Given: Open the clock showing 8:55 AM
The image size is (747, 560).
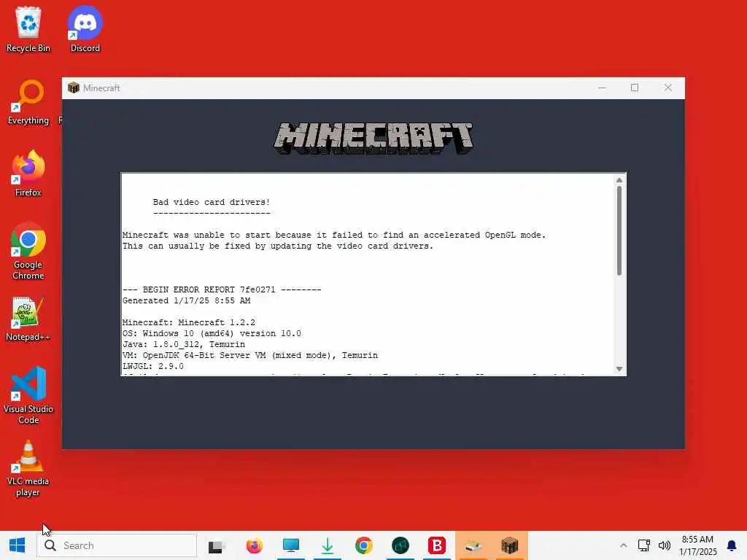Looking at the screenshot, I should (x=697, y=545).
